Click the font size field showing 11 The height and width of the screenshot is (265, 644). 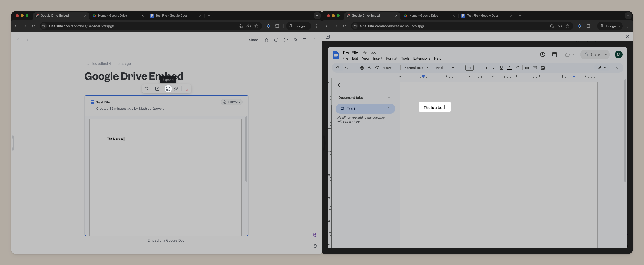[x=469, y=68]
